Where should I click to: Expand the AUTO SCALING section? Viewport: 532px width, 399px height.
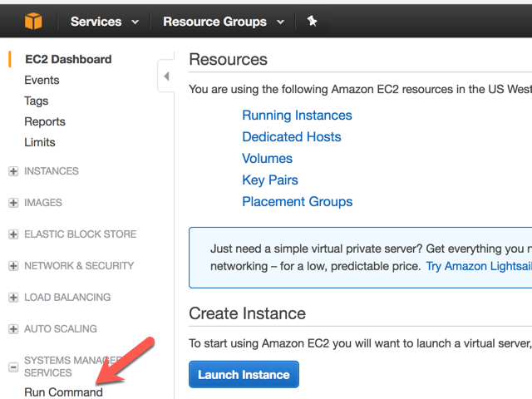pos(13,329)
